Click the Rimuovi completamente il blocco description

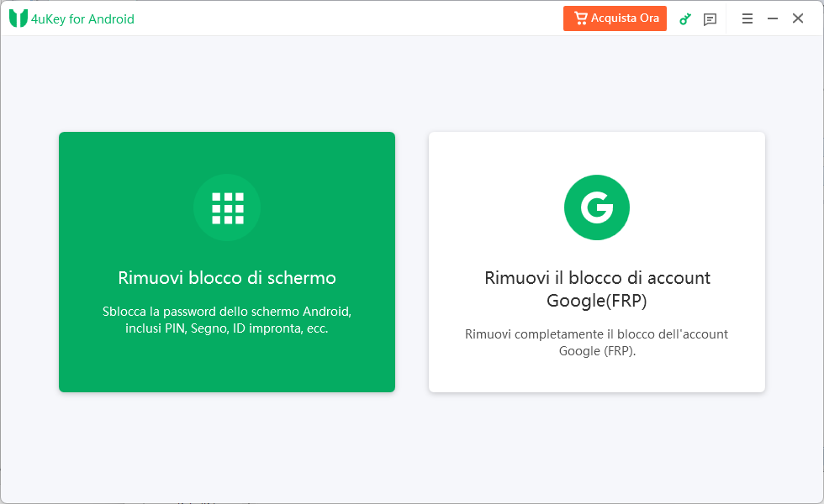(x=596, y=334)
